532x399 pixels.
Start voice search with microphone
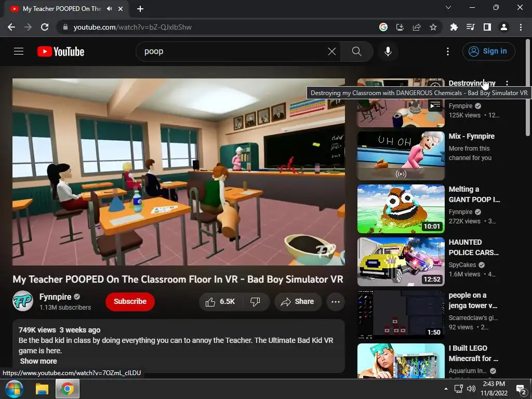(x=388, y=51)
